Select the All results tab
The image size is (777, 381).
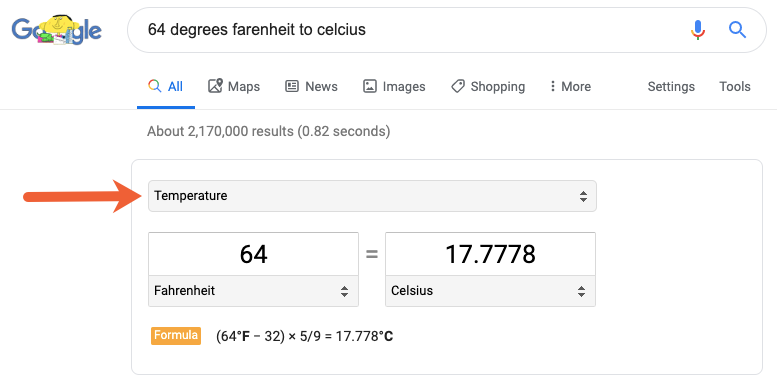click(x=166, y=87)
